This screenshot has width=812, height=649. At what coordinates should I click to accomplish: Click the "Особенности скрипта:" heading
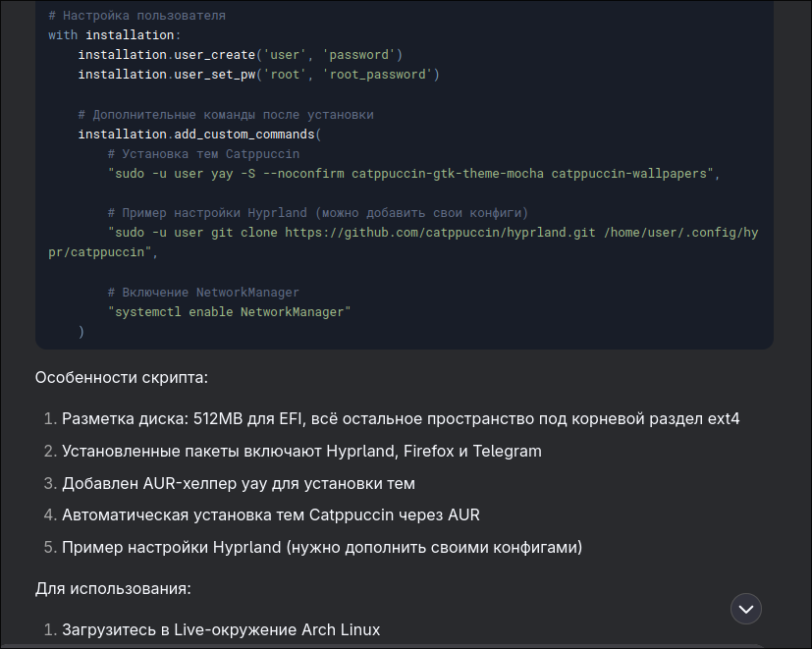pos(122,377)
